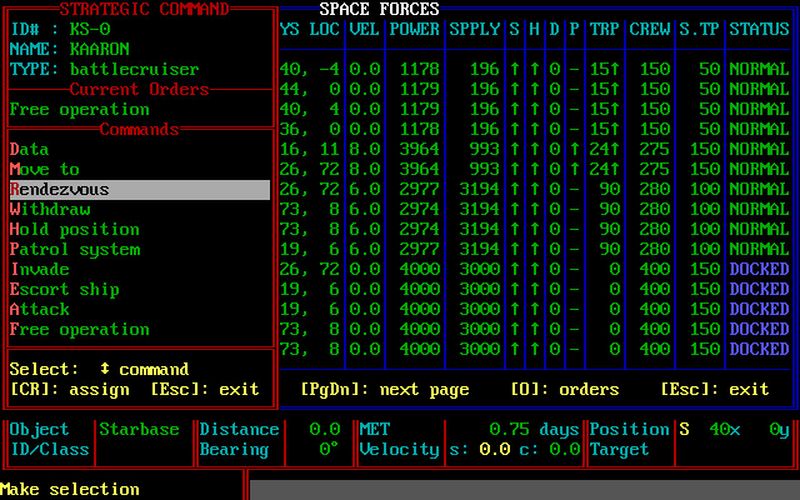Viewport: 800px width, 500px height.
Task: Select the Hold position command
Action: click(x=74, y=229)
